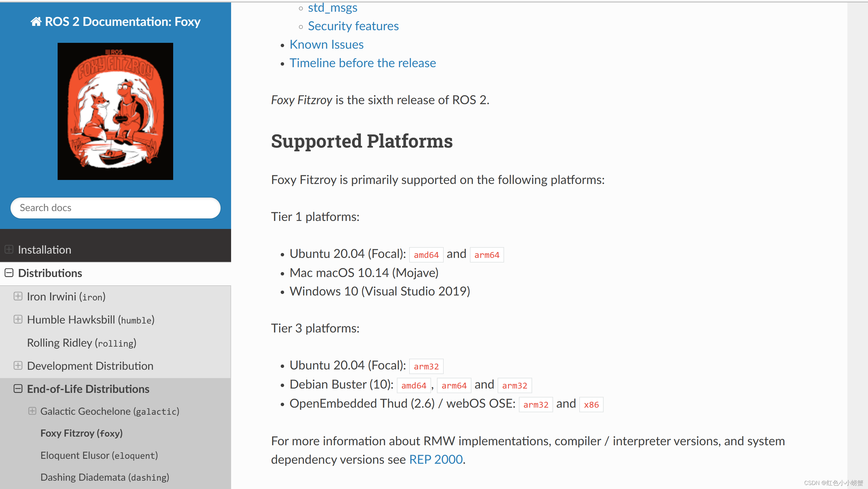
Task: Open the REP 2000 link
Action: 436,459
